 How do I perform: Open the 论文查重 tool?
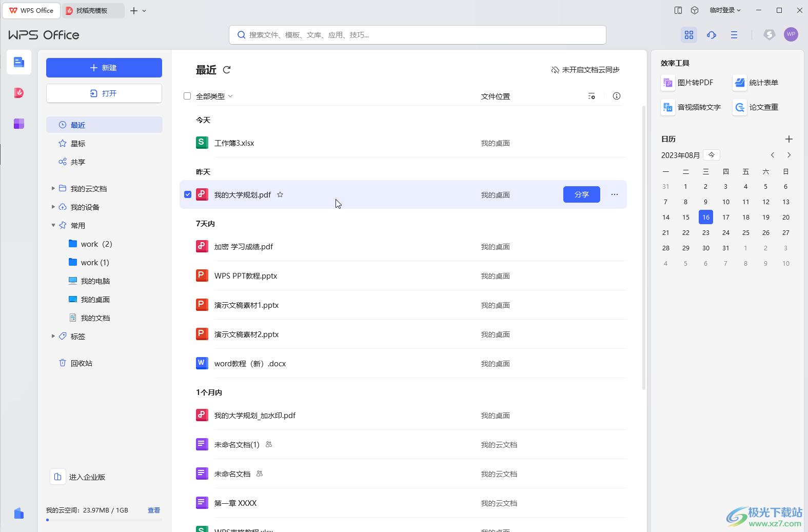[x=756, y=107]
